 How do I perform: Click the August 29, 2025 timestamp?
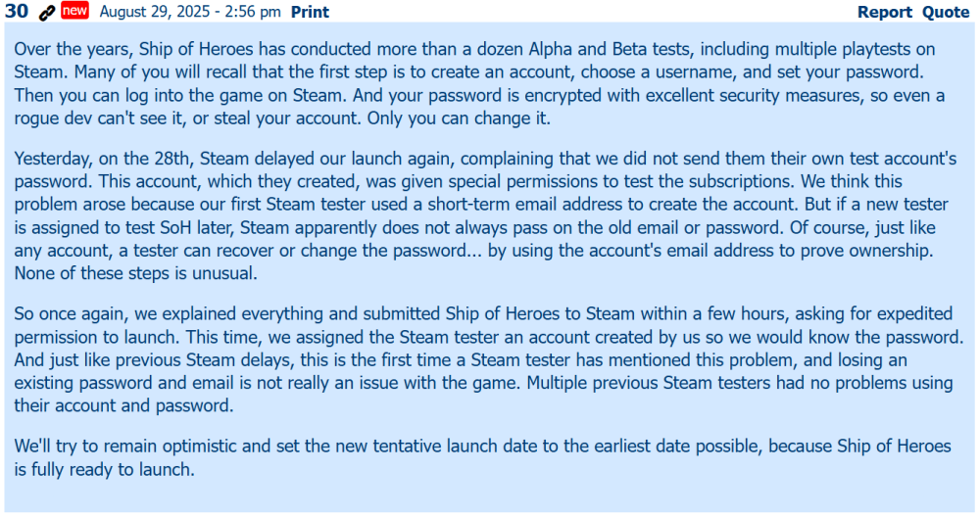pyautogui.click(x=187, y=13)
